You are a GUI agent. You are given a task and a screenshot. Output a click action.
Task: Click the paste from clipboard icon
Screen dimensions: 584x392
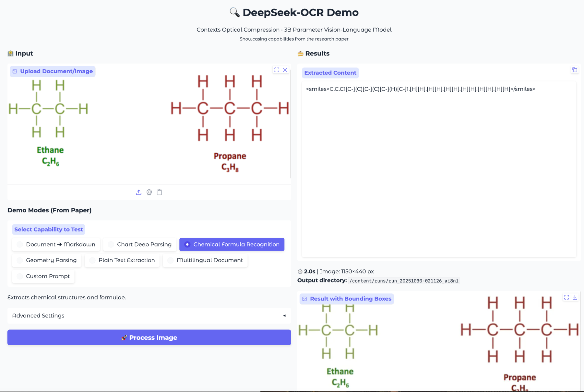pyautogui.click(x=159, y=192)
